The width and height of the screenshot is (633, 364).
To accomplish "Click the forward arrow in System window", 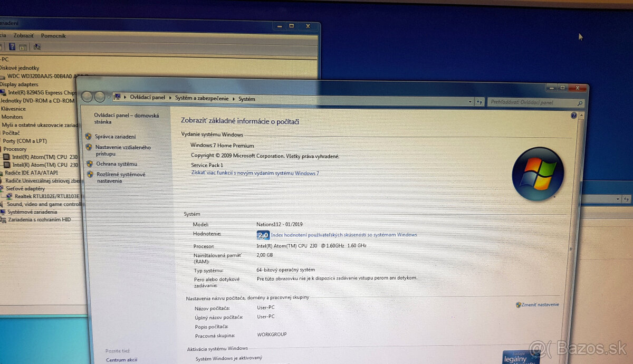I will click(99, 97).
